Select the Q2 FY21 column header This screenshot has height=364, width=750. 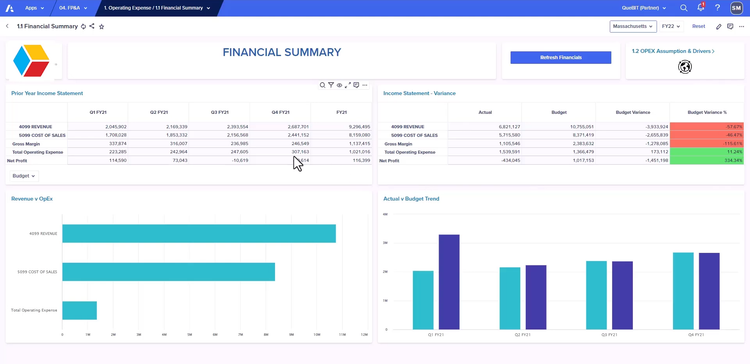click(159, 112)
